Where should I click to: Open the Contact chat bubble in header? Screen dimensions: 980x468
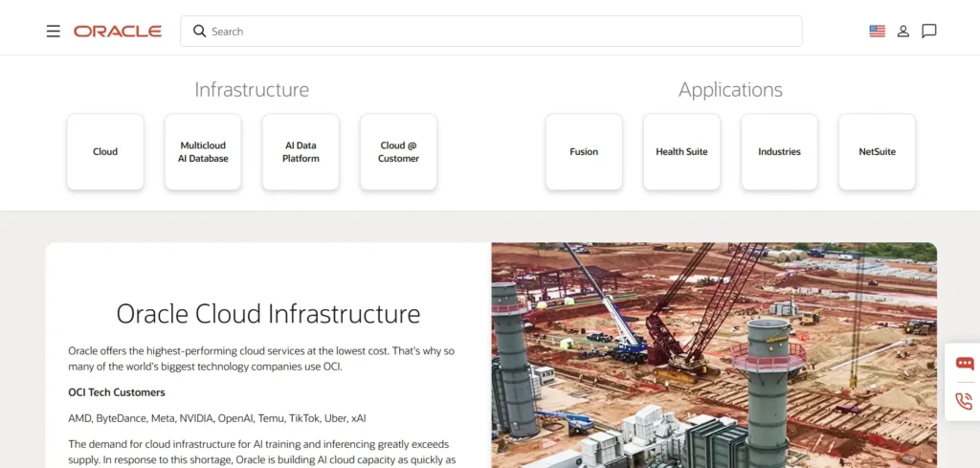point(928,32)
